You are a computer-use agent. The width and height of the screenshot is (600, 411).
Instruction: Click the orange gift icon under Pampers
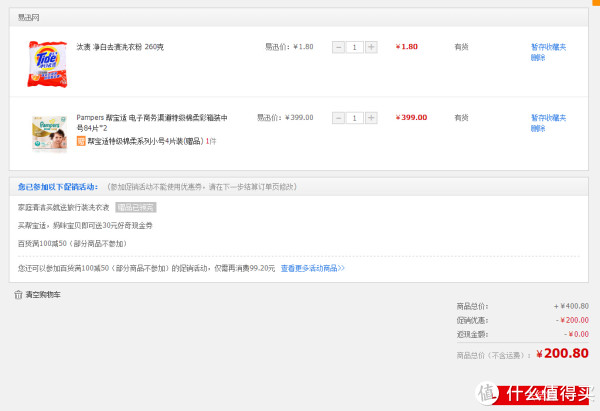click(x=81, y=141)
